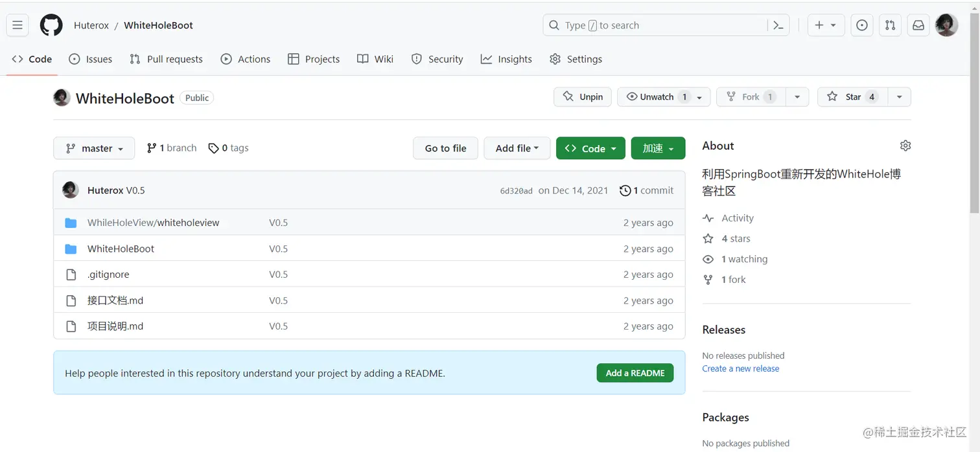Open the 1 fork link in About

point(725,280)
